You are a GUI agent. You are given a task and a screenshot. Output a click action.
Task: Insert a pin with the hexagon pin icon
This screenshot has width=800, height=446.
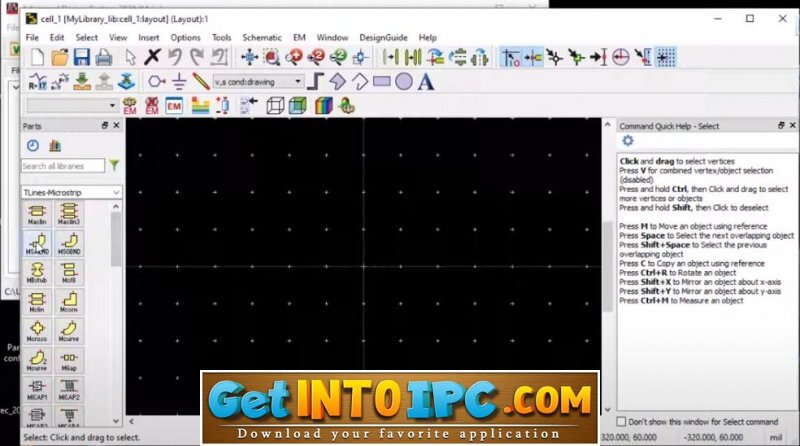pos(156,82)
